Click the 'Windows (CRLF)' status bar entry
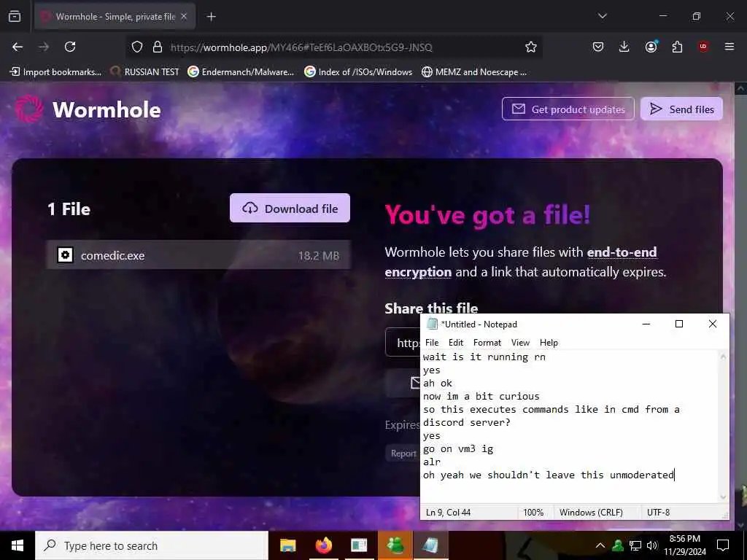The width and height of the screenshot is (747, 560). [x=591, y=513]
